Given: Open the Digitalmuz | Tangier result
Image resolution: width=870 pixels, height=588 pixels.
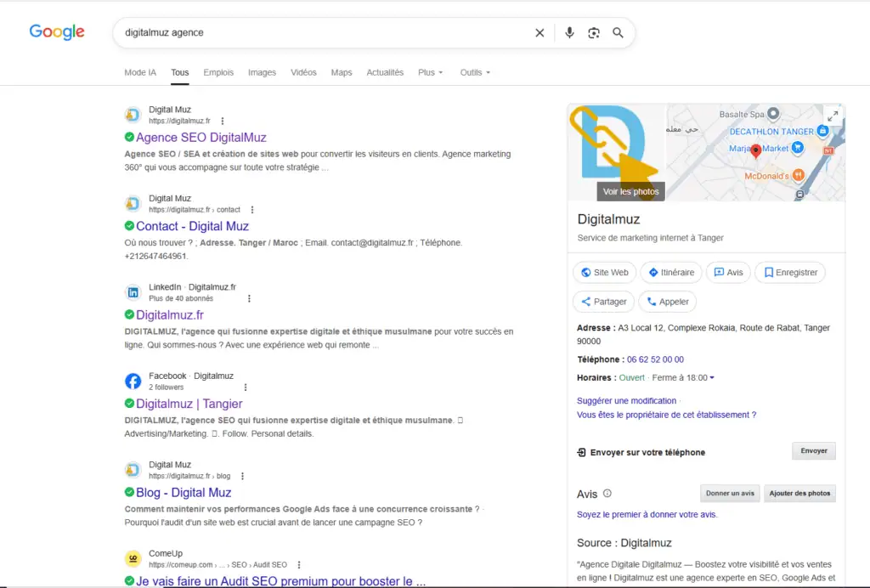Looking at the screenshot, I should [x=189, y=404].
